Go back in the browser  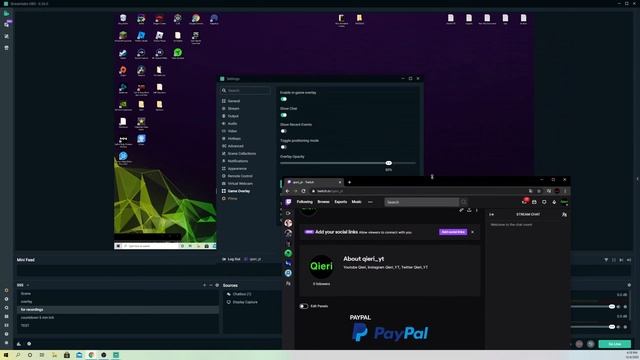pyautogui.click(x=287, y=191)
